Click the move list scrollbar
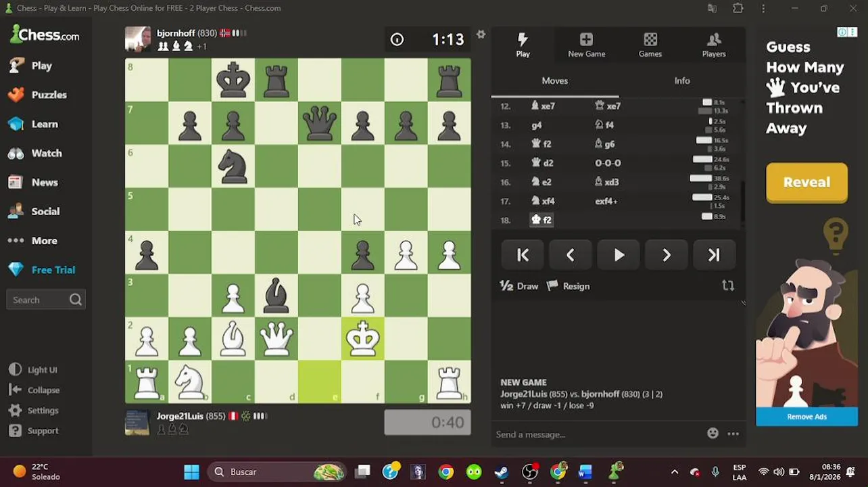Image resolution: width=868 pixels, height=487 pixels. coord(743,202)
